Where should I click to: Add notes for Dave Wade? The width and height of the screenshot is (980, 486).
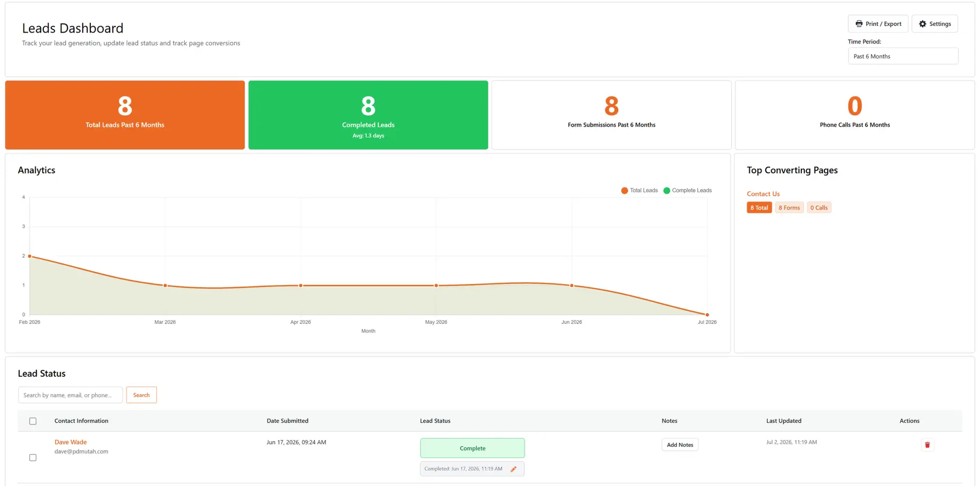680,445
